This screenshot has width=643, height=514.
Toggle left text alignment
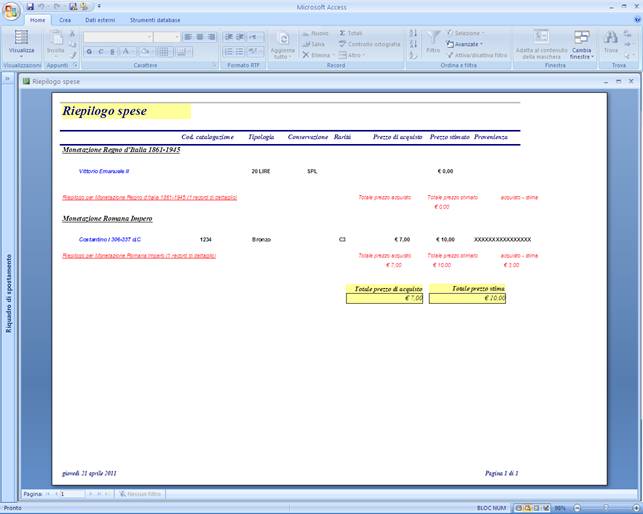pos(188,37)
